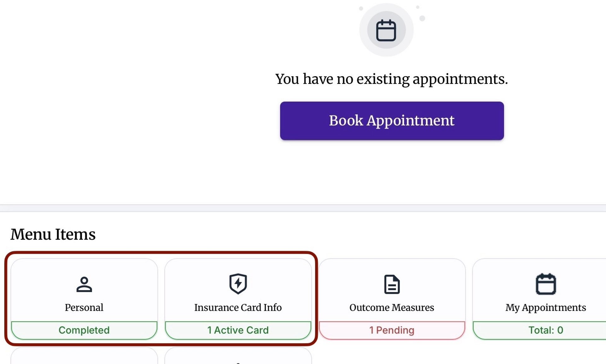
Task: Open the Personal menu item label
Action: pyautogui.click(x=84, y=307)
